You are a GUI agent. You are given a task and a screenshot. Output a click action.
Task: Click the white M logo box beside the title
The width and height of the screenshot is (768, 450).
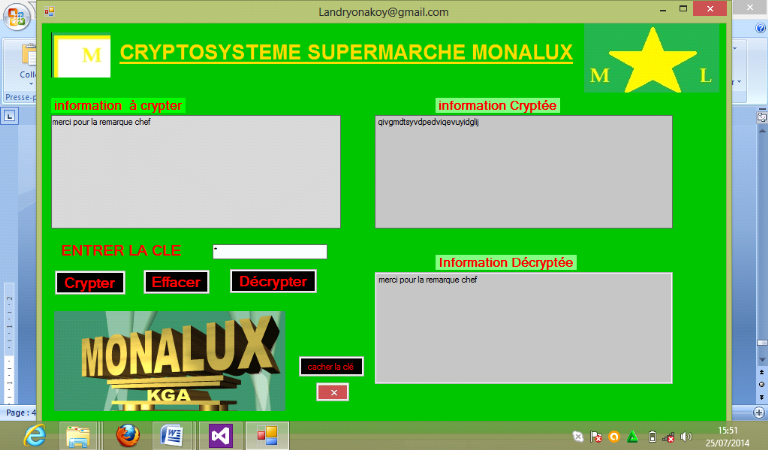pos(81,55)
